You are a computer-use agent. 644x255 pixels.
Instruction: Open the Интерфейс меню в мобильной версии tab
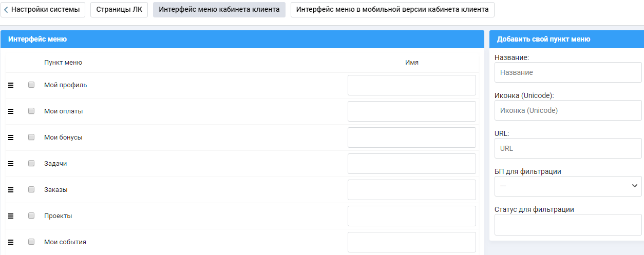pos(393,9)
